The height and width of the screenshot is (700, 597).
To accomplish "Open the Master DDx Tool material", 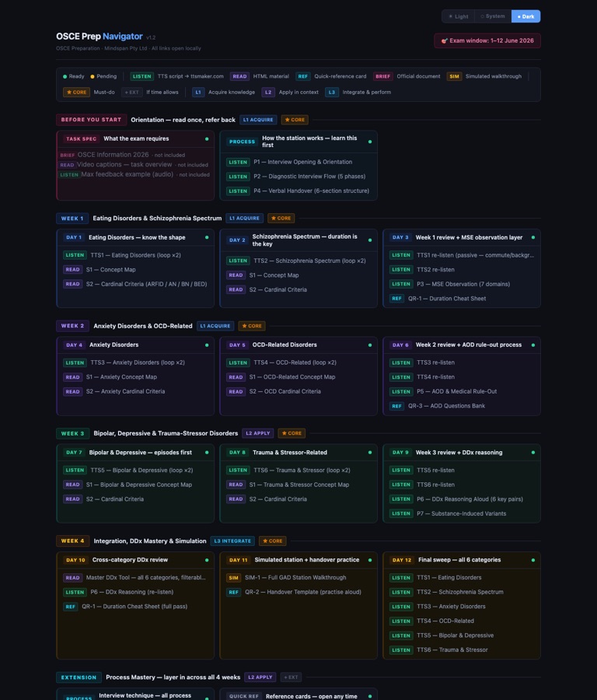I will (x=145, y=578).
